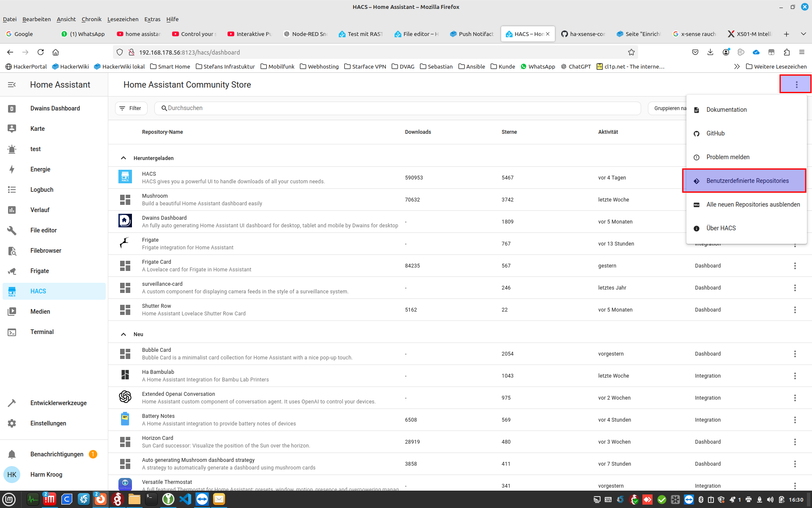
Task: Select Benutzerdefinierte Repositories menu entry
Action: point(747,181)
